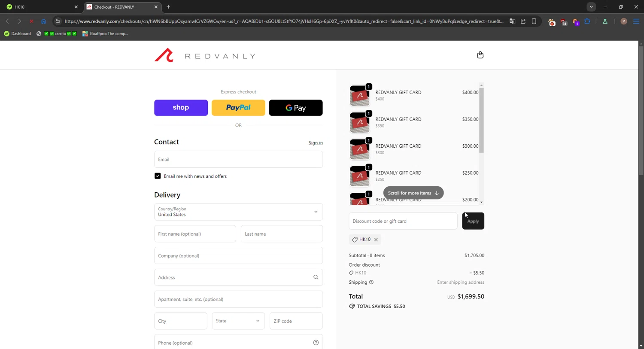The width and height of the screenshot is (644, 349).
Task: Pay with Shop Pay express checkout
Action: [181, 108]
